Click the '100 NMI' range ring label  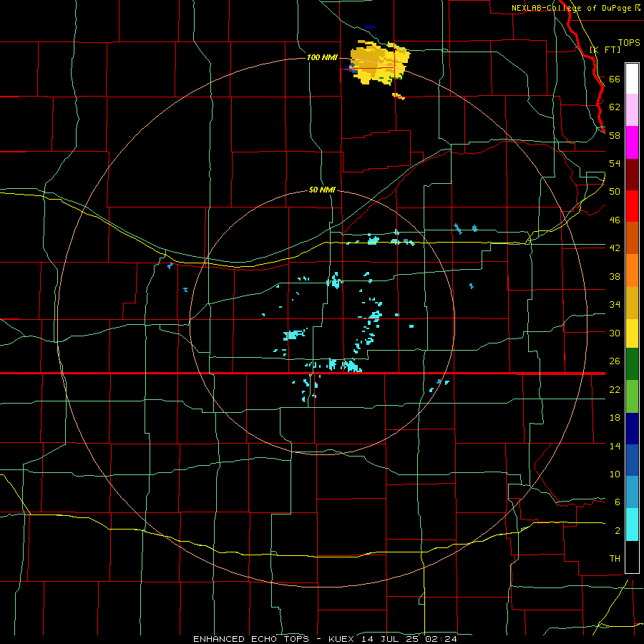pos(322,57)
